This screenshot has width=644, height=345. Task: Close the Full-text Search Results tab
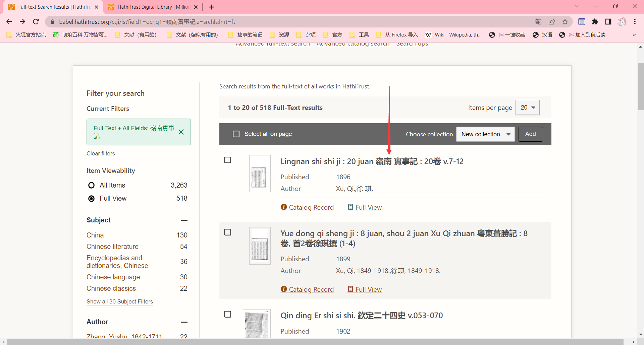coord(97,7)
